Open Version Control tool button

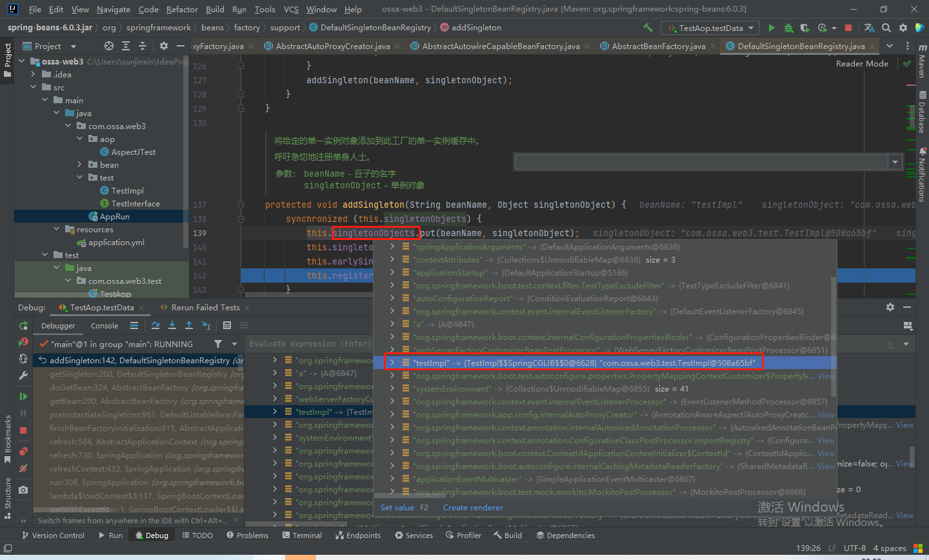tap(53, 535)
